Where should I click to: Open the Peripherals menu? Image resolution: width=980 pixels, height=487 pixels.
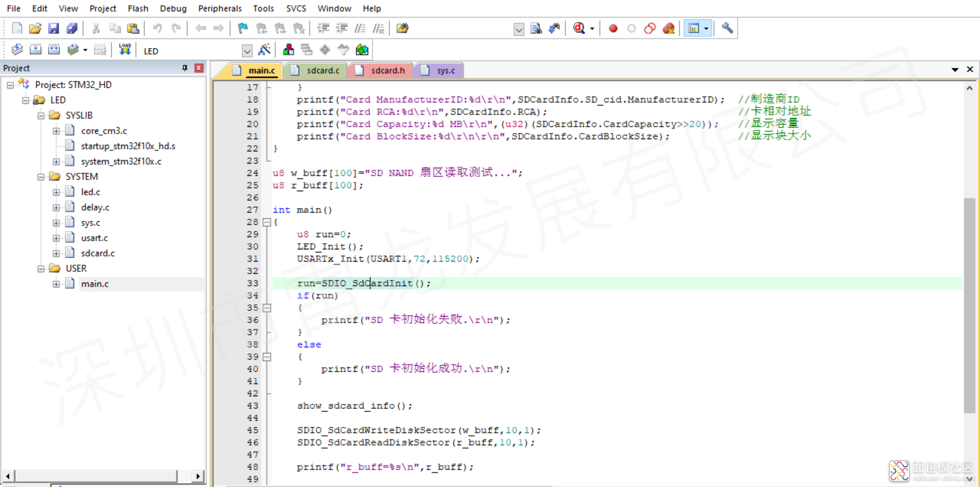click(x=220, y=8)
